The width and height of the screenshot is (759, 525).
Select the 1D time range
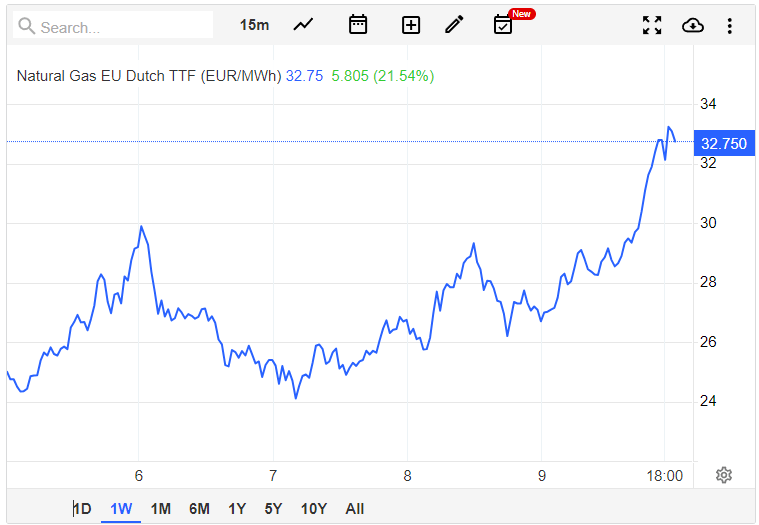point(82,509)
